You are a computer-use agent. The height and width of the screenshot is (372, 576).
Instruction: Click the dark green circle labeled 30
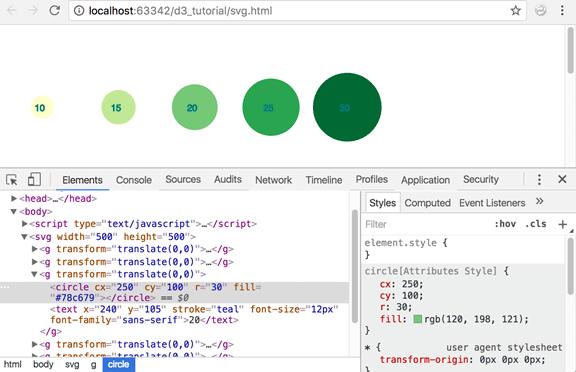click(347, 107)
